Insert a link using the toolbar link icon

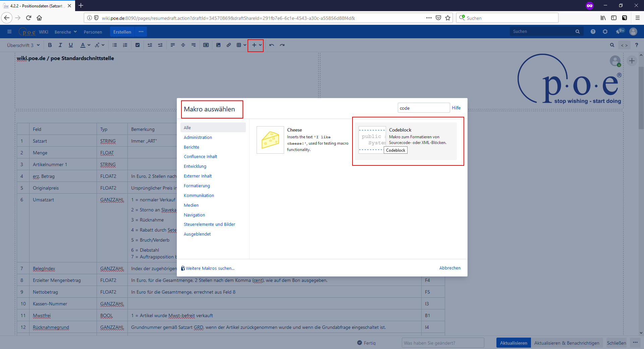[229, 45]
